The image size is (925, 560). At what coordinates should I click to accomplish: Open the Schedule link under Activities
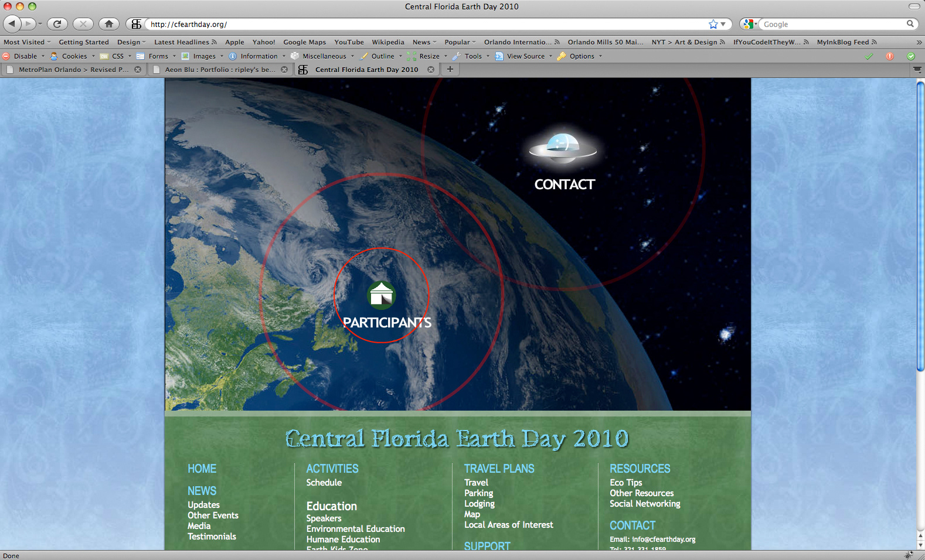pos(324,483)
